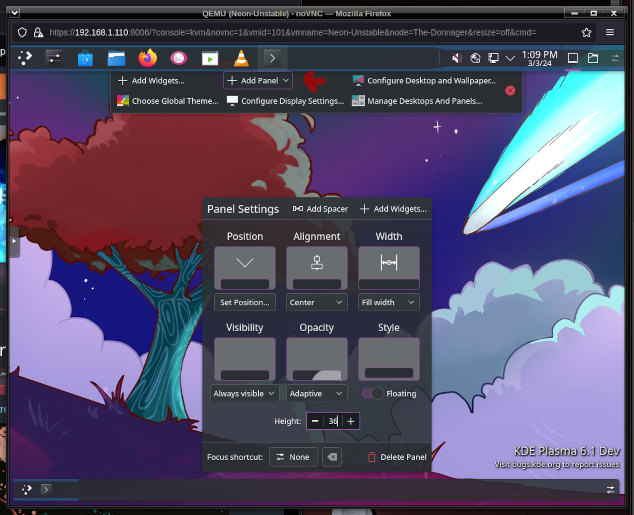Click the Visibility preview thumbnail
The width and height of the screenshot is (634, 515).
pos(245,359)
